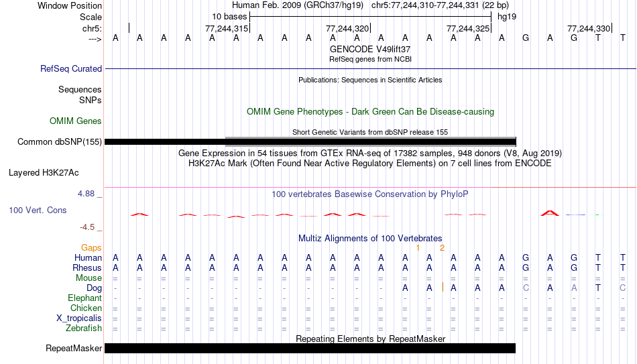This screenshot has height=364, width=637.
Task: Click the 77,244,320 position tick label
Action: tap(347, 28)
